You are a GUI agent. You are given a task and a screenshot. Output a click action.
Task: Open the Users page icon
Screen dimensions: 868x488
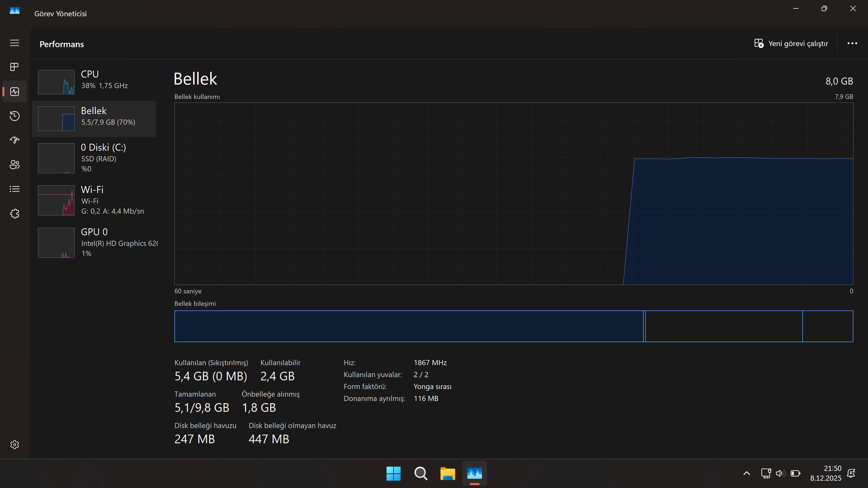(14, 165)
